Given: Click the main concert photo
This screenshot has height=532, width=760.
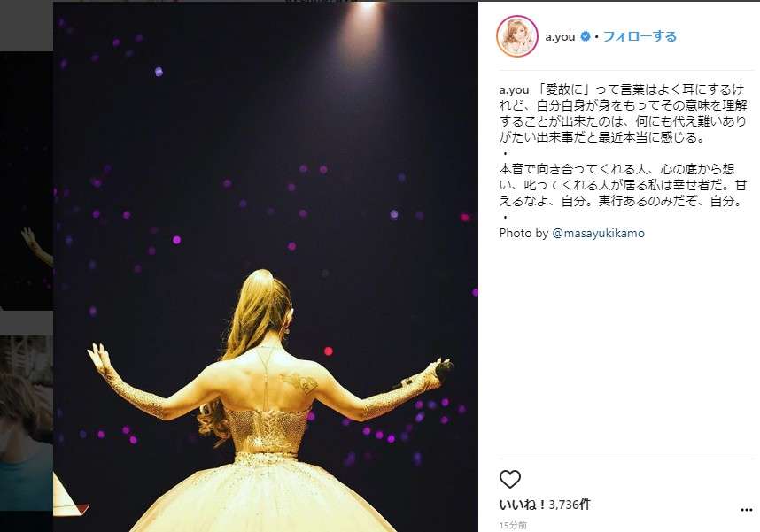Looking at the screenshot, I should point(266,266).
